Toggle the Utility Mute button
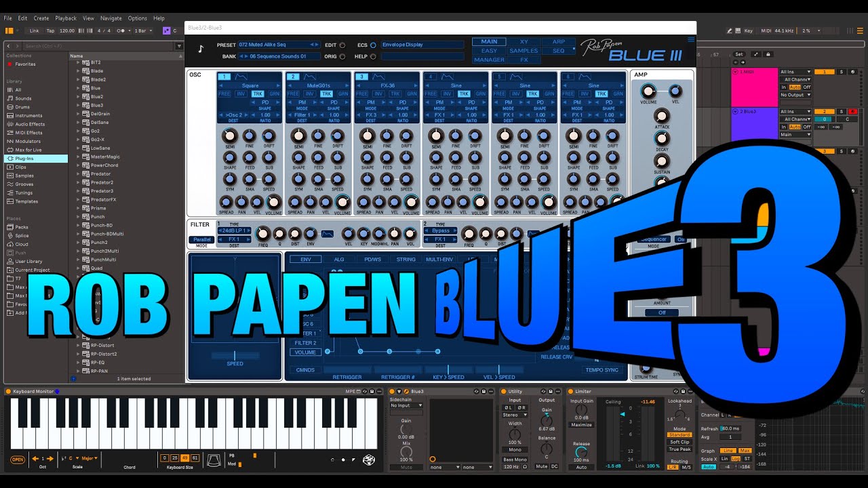Image resolution: width=868 pixels, height=488 pixels. pos(542,466)
